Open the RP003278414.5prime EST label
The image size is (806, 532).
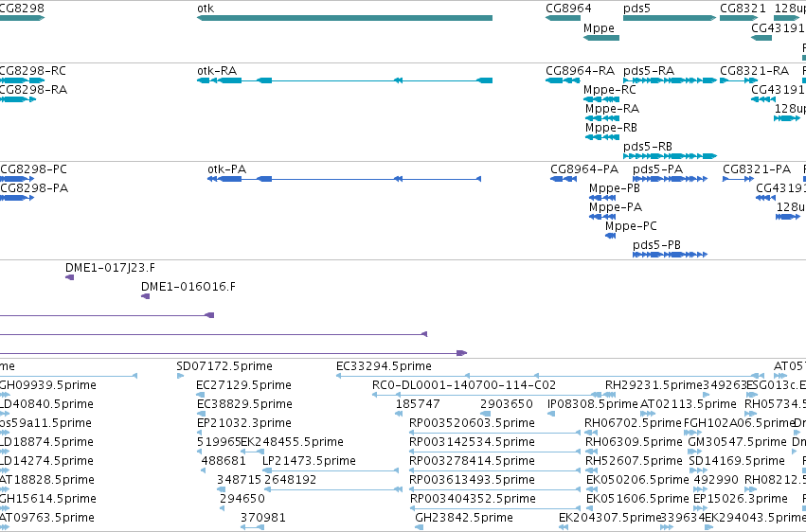[472, 462]
